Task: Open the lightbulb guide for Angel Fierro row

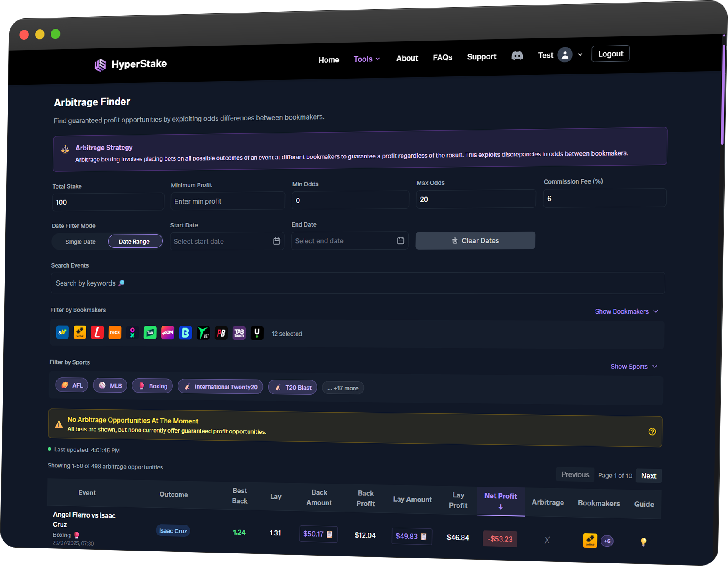Action: [644, 542]
